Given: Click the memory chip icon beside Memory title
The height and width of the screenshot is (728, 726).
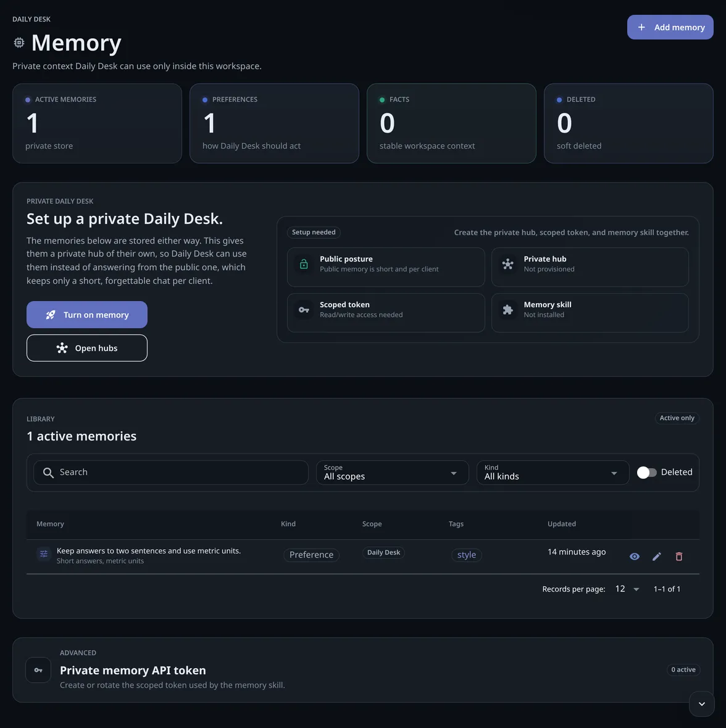Looking at the screenshot, I should pyautogui.click(x=19, y=43).
